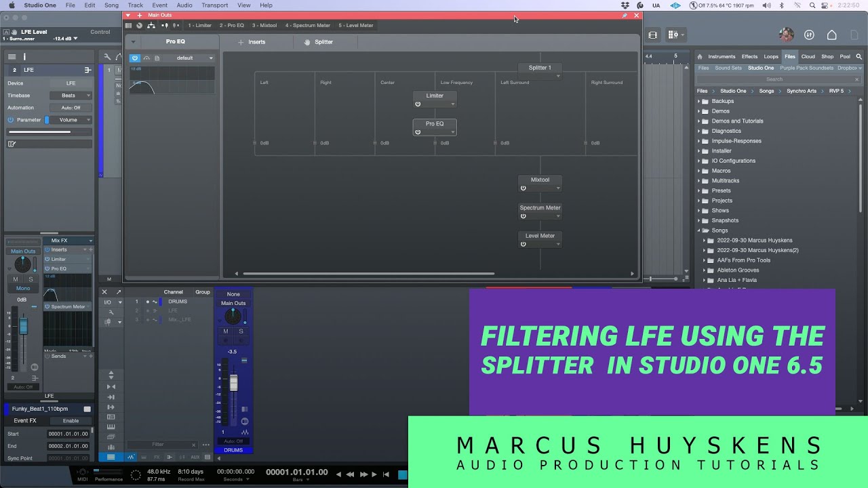Screen dimensions: 868x488
Task: Open the MIDI monitor icon in transport
Action: (83, 472)
